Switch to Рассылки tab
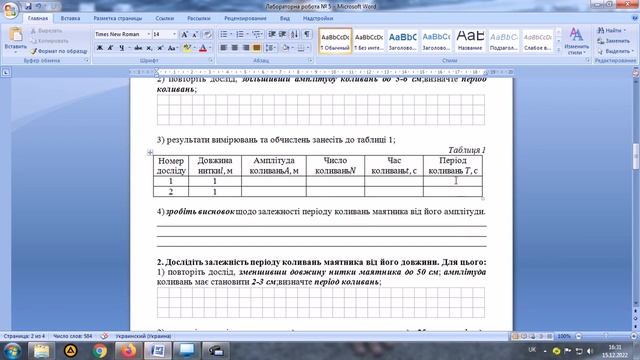This screenshot has width=640, height=360. tap(198, 18)
